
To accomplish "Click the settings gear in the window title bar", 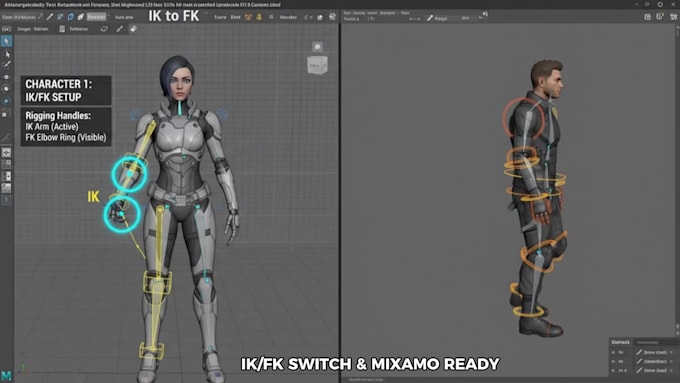I will pyautogui.click(x=660, y=4).
